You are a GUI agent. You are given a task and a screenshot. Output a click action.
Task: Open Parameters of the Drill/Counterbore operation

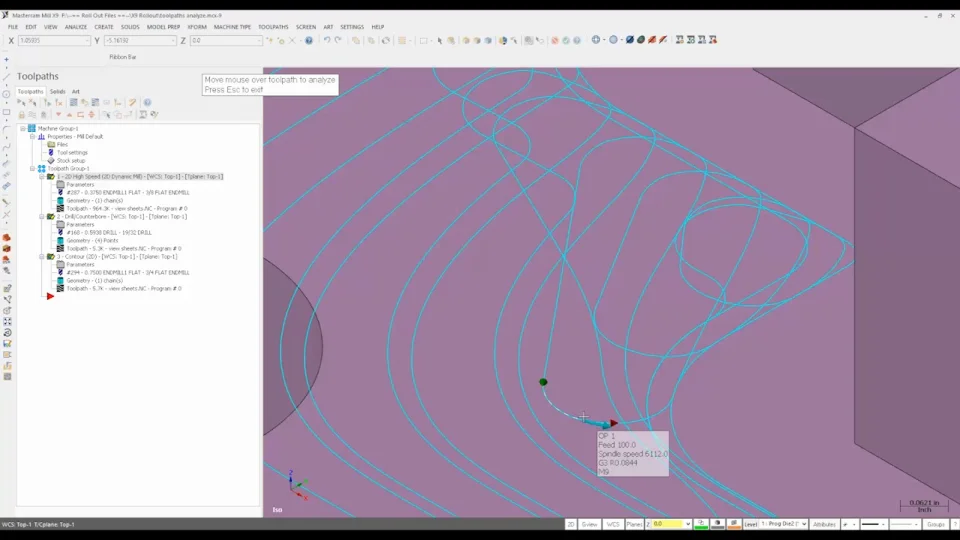click(x=80, y=224)
